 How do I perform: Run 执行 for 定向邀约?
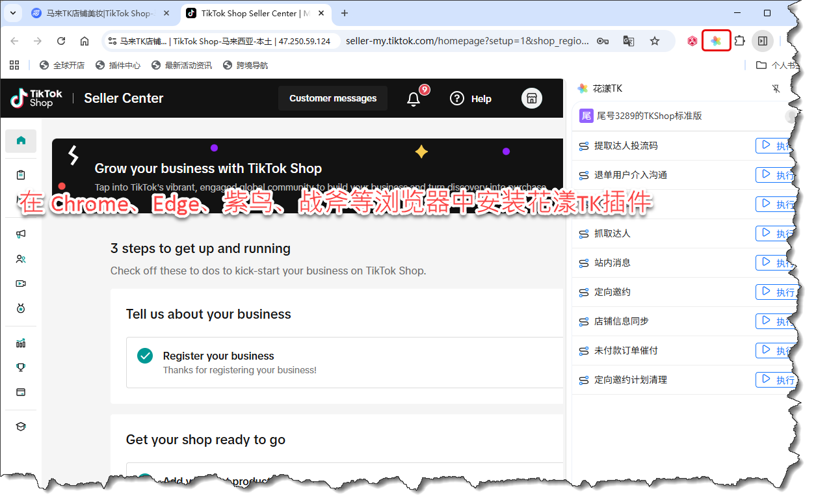[776, 292]
